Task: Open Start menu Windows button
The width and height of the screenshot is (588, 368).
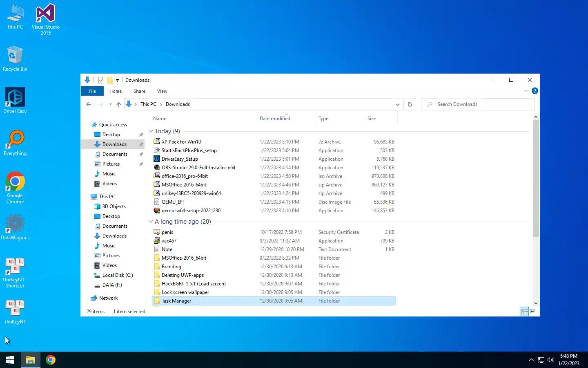Action: click(x=10, y=360)
